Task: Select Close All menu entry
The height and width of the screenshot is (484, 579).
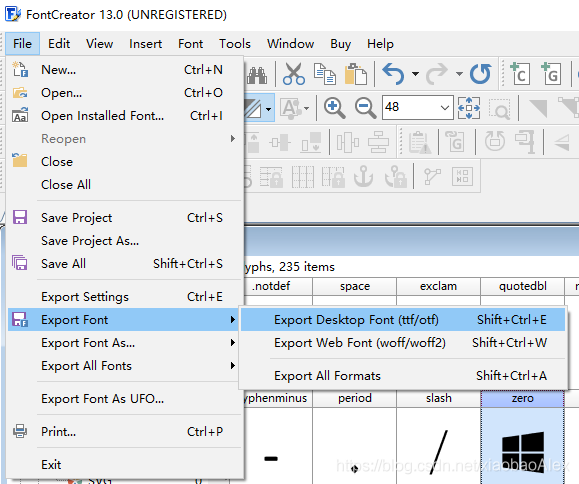Action: coord(124,184)
